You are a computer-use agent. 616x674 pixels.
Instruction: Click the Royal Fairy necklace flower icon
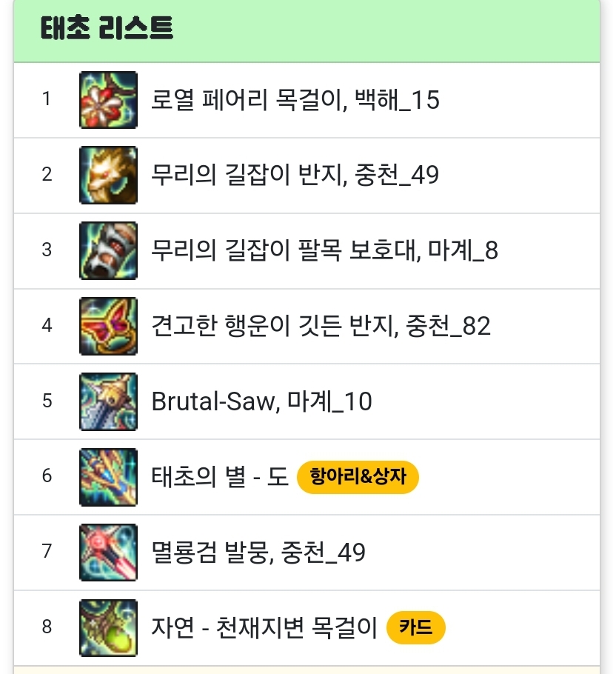pyautogui.click(x=108, y=100)
